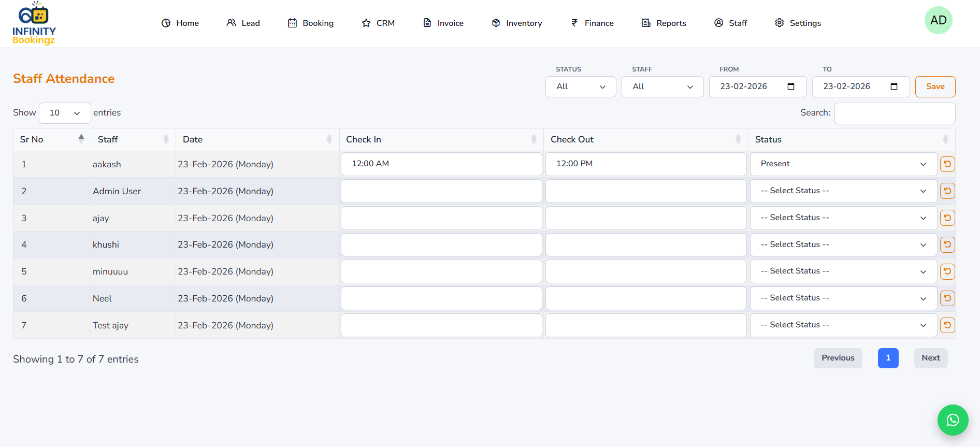Expand the Status filter dropdown

pos(580,86)
